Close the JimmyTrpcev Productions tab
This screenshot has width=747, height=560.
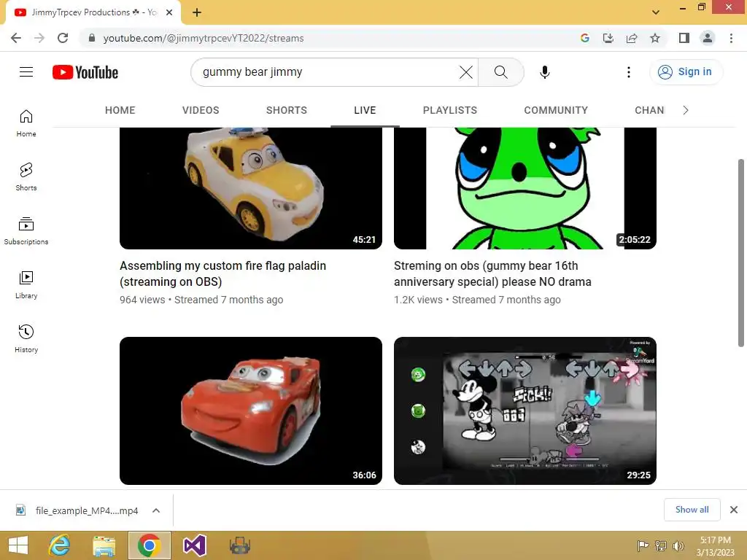(x=169, y=12)
